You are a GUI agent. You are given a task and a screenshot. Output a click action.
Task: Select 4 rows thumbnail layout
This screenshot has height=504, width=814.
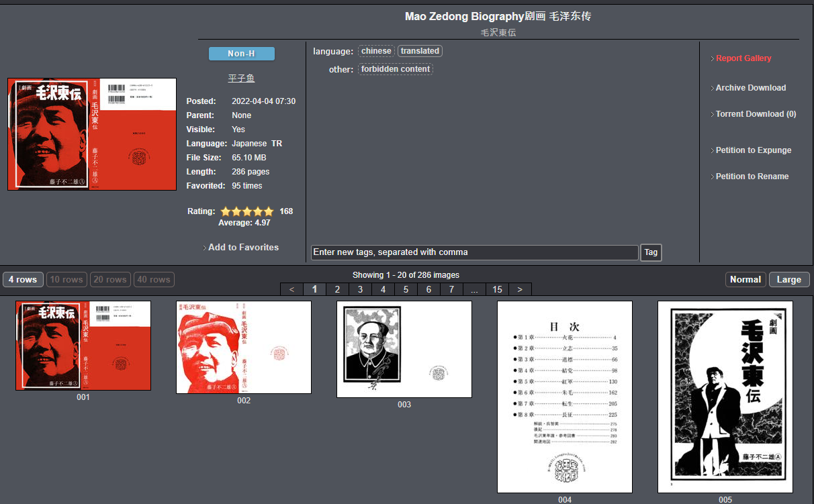23,280
